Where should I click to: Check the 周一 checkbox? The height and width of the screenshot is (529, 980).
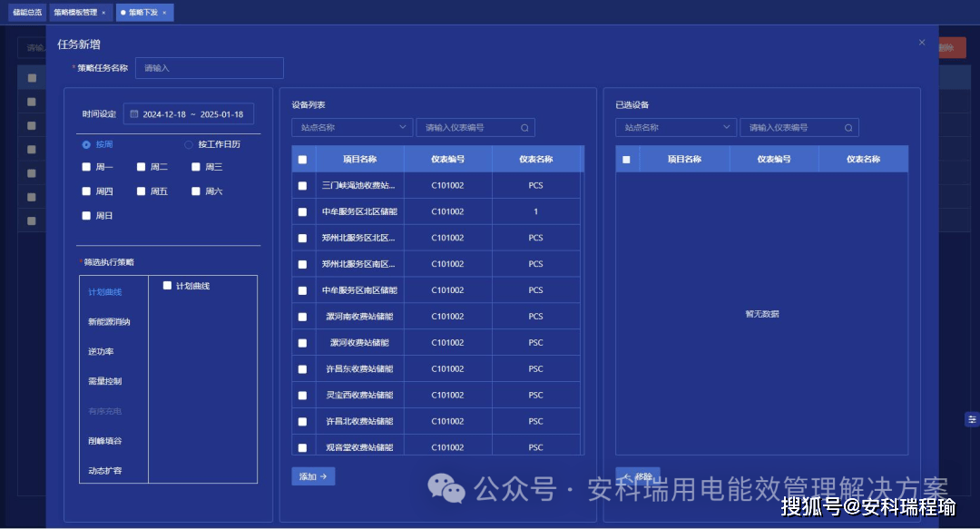point(86,167)
